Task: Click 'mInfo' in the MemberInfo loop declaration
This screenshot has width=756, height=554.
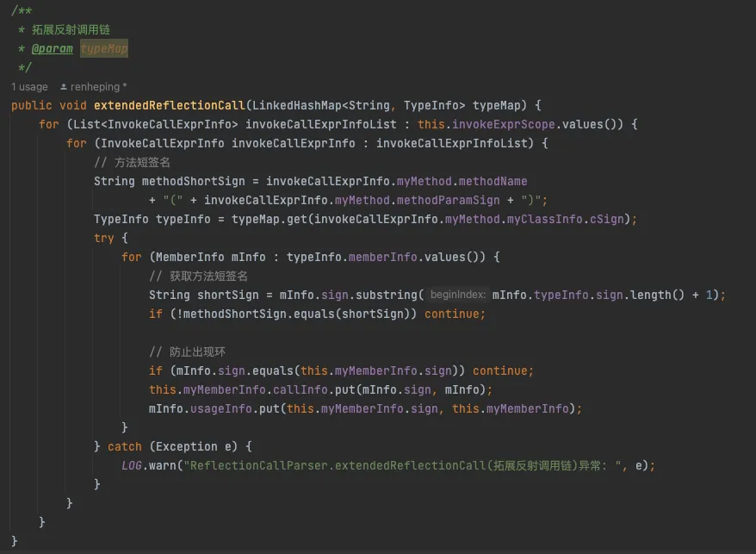Action: click(x=248, y=258)
